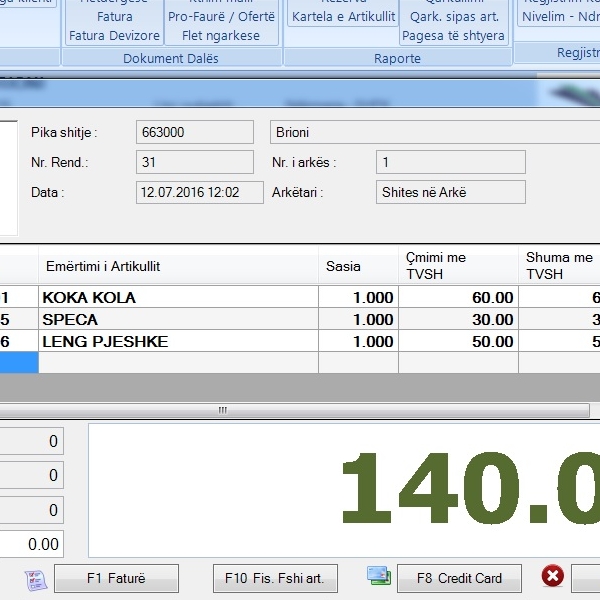The height and width of the screenshot is (600, 600).
Task: Open Fatura from Dokument Dalës group
Action: (114, 17)
